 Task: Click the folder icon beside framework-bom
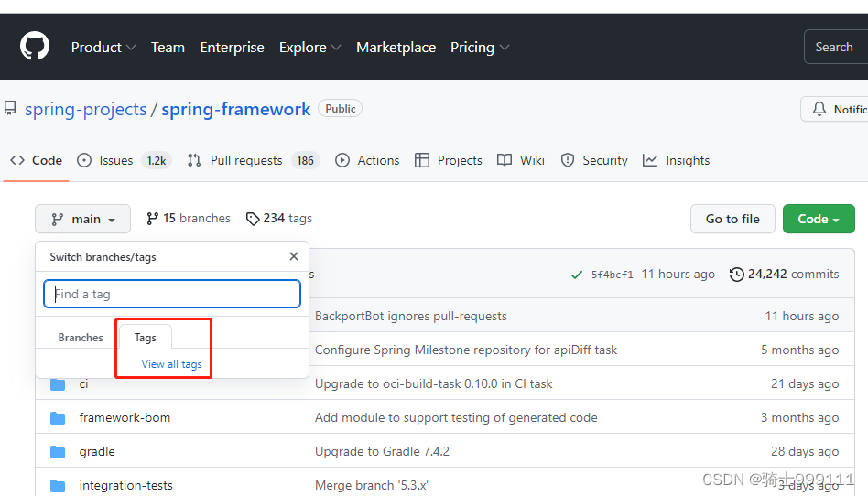(58, 418)
